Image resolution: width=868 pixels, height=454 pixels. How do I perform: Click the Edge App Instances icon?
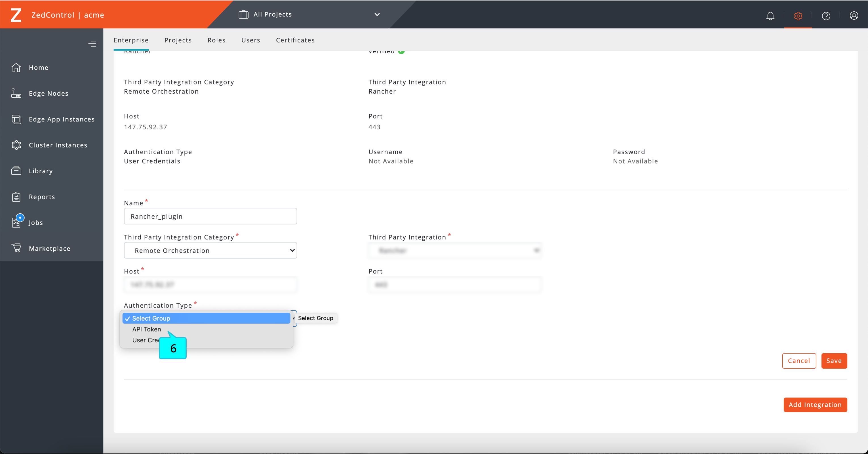click(x=16, y=119)
